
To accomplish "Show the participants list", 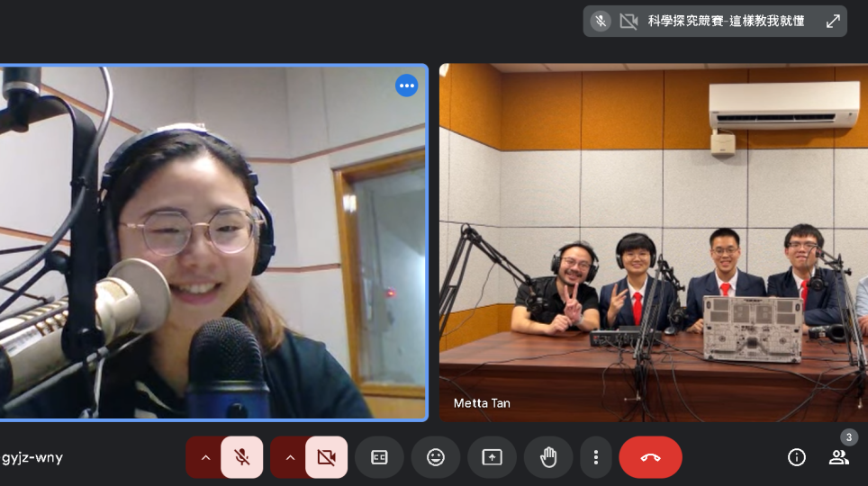I will (838, 457).
